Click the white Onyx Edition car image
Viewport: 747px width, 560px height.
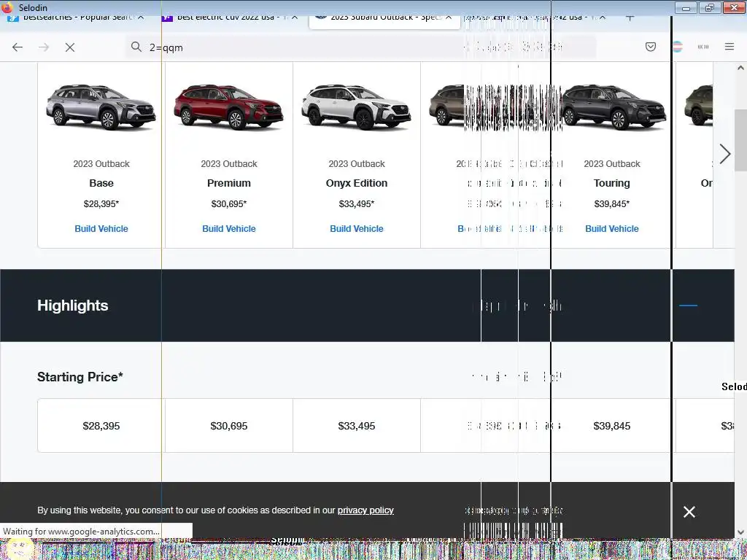(x=356, y=107)
